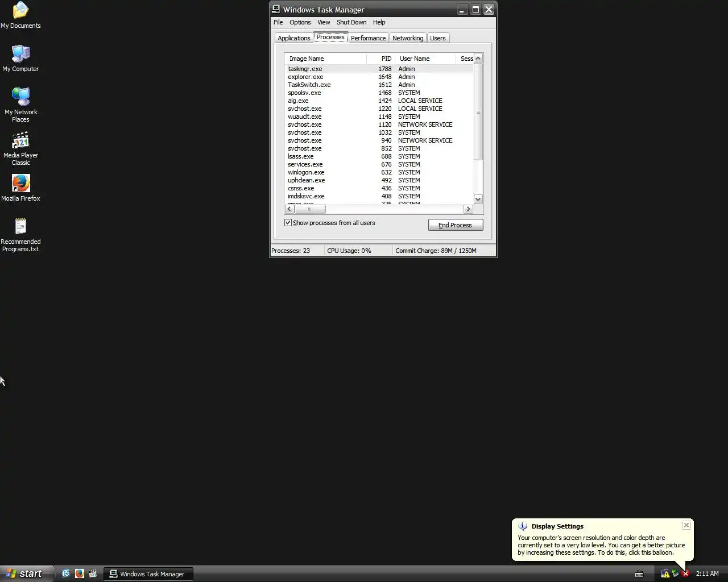Open the Help menu

[x=379, y=22]
